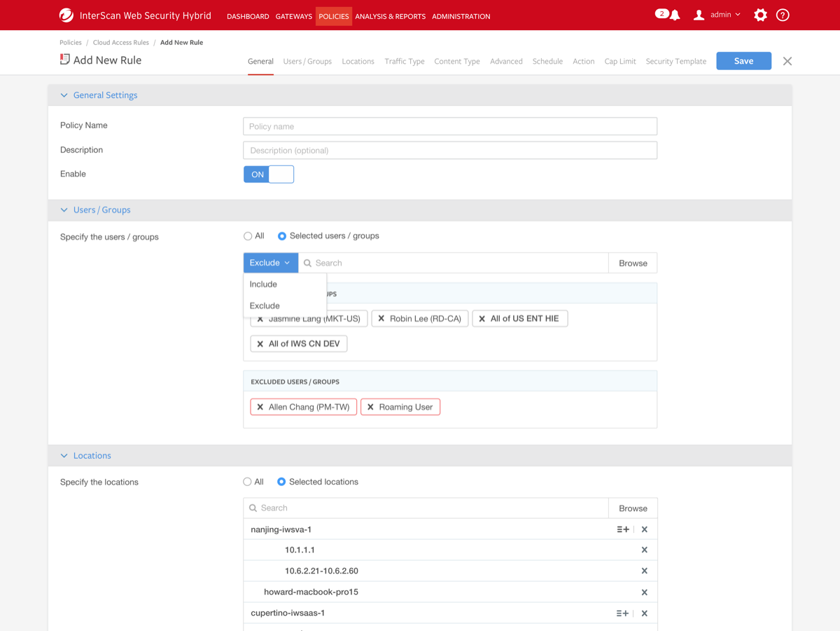Image resolution: width=840 pixels, height=631 pixels.
Task: Open the help question mark icon
Action: coord(783,15)
